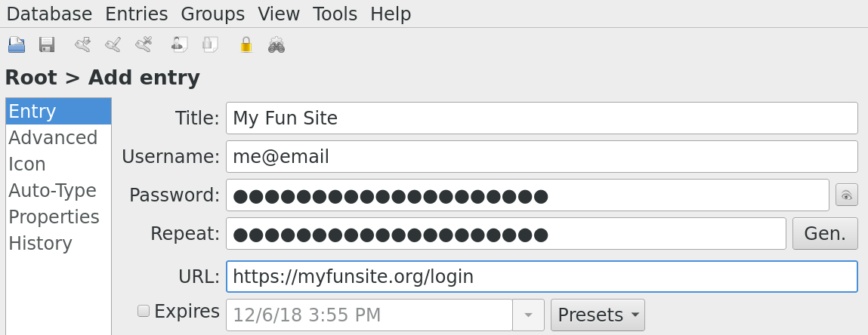Click the binoculars search icon
The image size is (868, 335).
click(x=276, y=45)
